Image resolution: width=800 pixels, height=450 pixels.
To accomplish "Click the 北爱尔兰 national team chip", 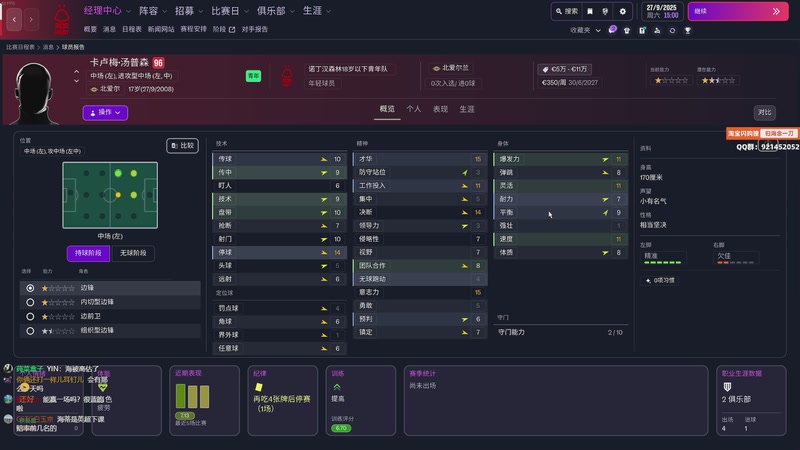I will pyautogui.click(x=451, y=68).
